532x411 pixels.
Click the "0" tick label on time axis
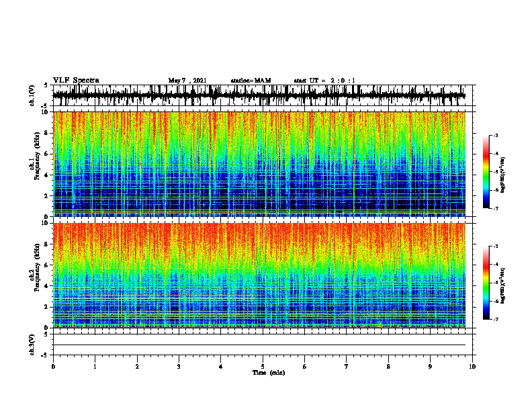point(53,367)
